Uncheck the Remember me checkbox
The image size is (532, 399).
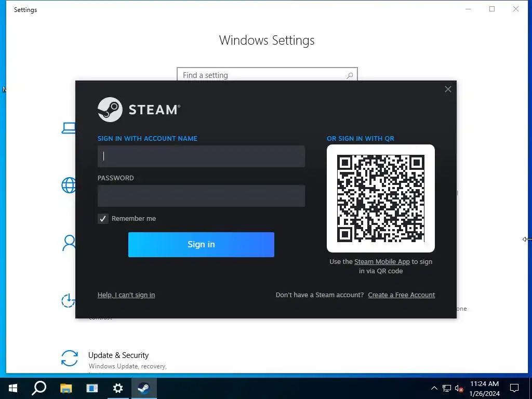pos(103,219)
